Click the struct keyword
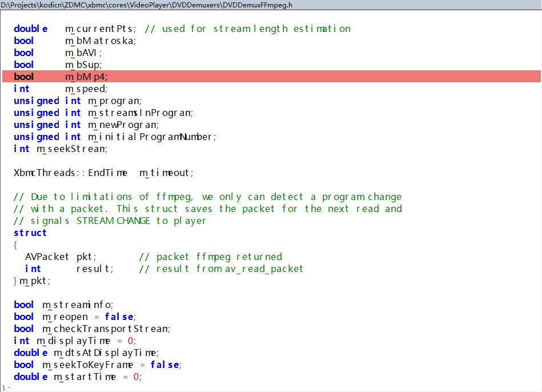Screen dimensions: 542x392 [x=30, y=233]
